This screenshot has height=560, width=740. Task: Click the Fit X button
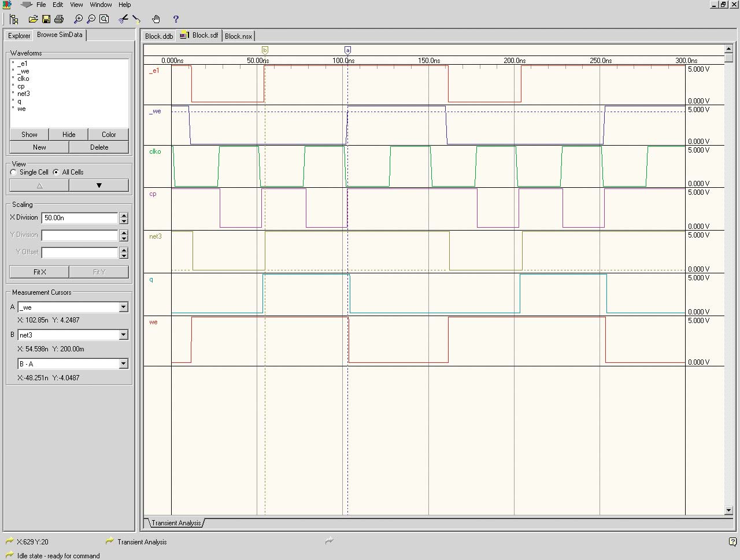[39, 272]
